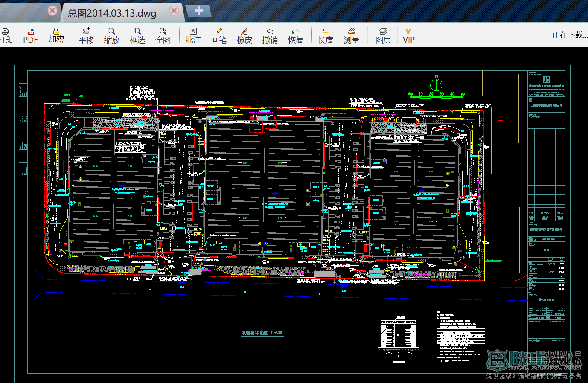
Task: Click the VIP button
Action: coord(408,35)
